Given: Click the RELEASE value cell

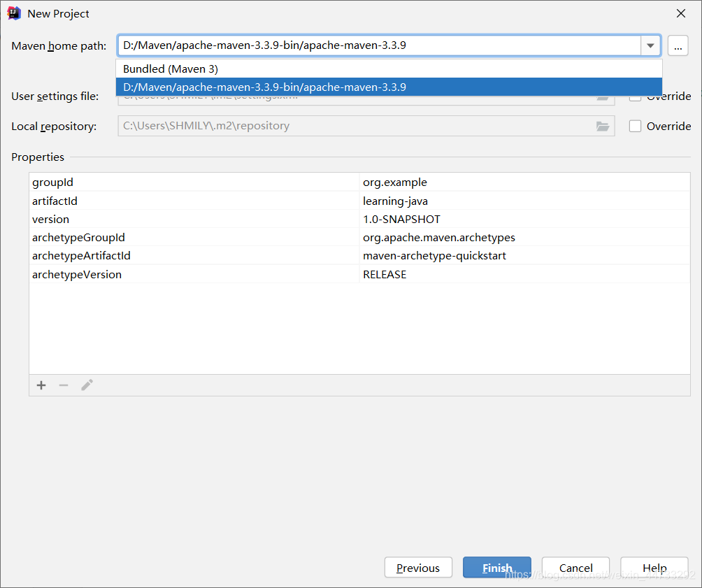Looking at the screenshot, I should coord(524,275).
